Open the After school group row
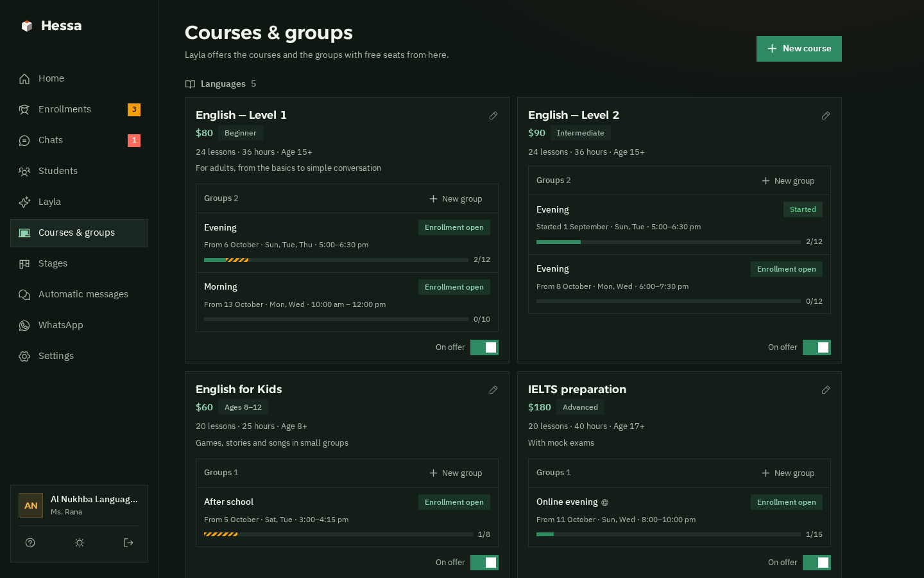This screenshot has width=924, height=578. (347, 518)
